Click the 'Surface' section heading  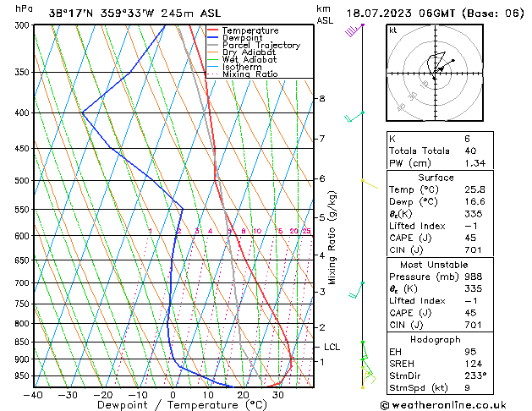pyautogui.click(x=436, y=178)
